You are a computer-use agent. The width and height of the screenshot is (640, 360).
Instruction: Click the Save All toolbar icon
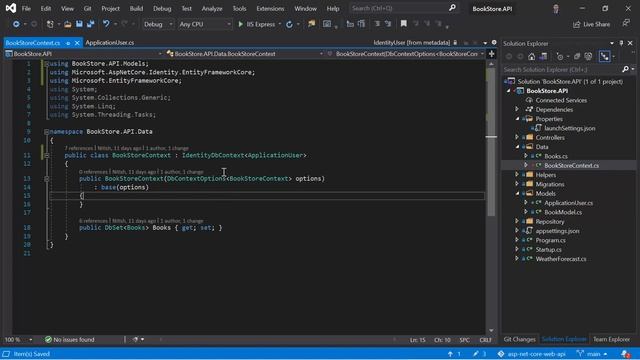coord(90,24)
